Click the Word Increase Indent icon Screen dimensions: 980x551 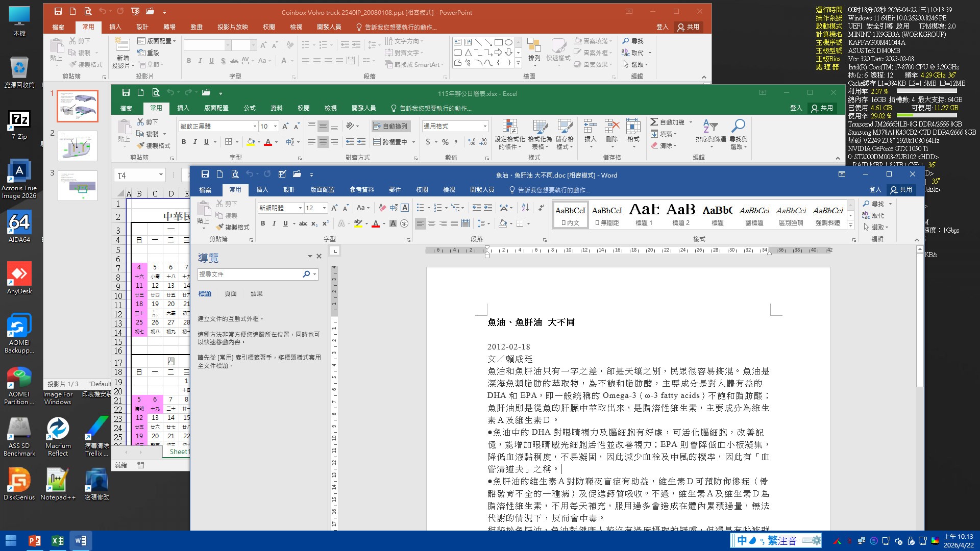(488, 208)
